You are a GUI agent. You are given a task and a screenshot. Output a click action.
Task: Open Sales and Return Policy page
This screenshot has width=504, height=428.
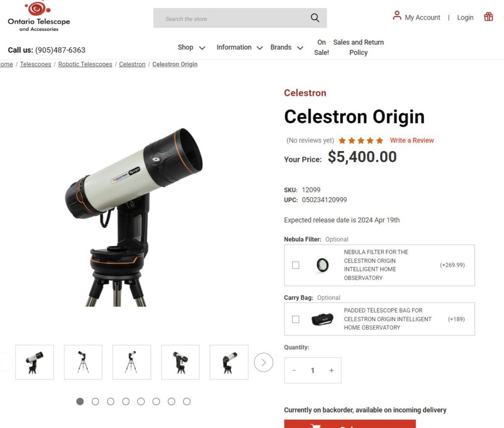coord(358,47)
